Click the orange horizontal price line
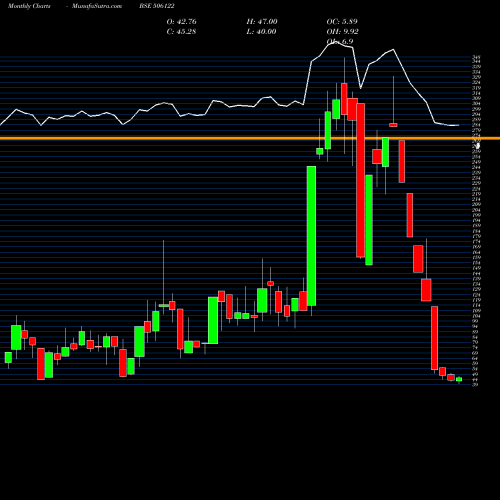The image size is (500, 500). click(x=250, y=138)
